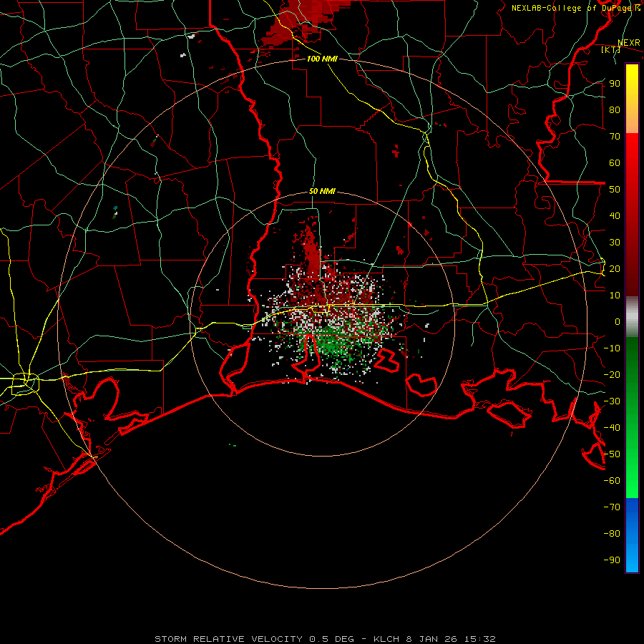The height and width of the screenshot is (644, 644).
Task: Click the 90 value on the velocity scale
Action: point(615,84)
